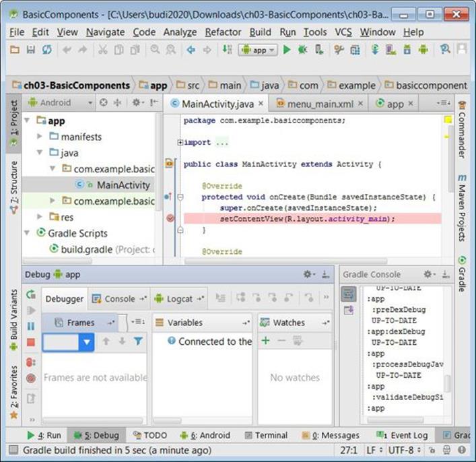Click the Gradle Console vertical scrollbar
This screenshot has height=462, width=476.
click(448, 384)
